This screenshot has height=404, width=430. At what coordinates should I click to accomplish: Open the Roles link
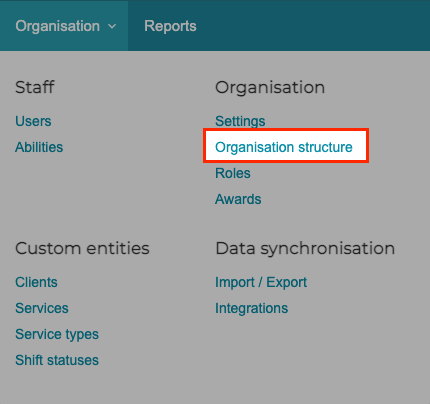(233, 173)
